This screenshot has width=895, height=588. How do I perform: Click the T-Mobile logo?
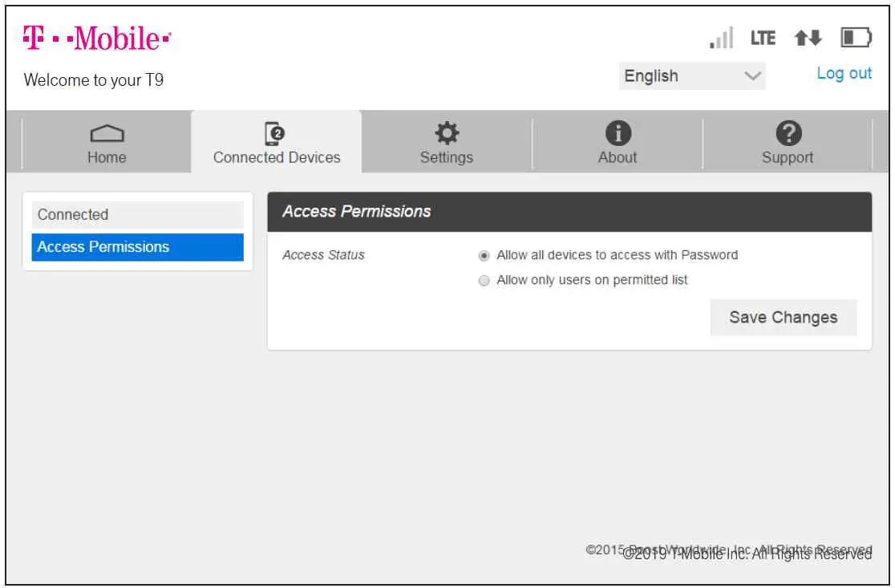coord(97,38)
